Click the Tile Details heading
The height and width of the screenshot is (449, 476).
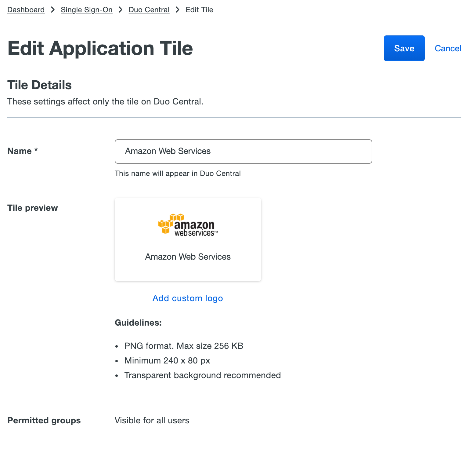point(39,85)
